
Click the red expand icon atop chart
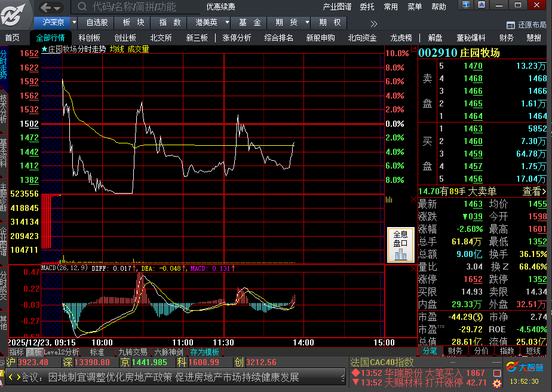point(413,49)
